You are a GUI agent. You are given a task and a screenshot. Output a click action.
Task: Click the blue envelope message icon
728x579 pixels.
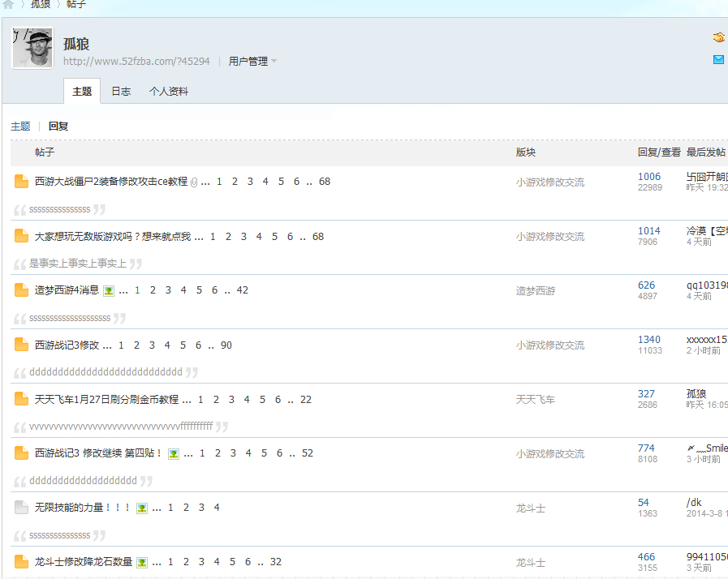point(718,59)
